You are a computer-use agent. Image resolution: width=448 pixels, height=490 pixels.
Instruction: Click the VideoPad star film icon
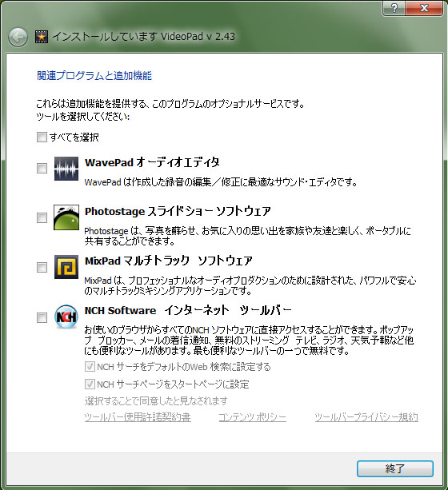[x=42, y=37]
